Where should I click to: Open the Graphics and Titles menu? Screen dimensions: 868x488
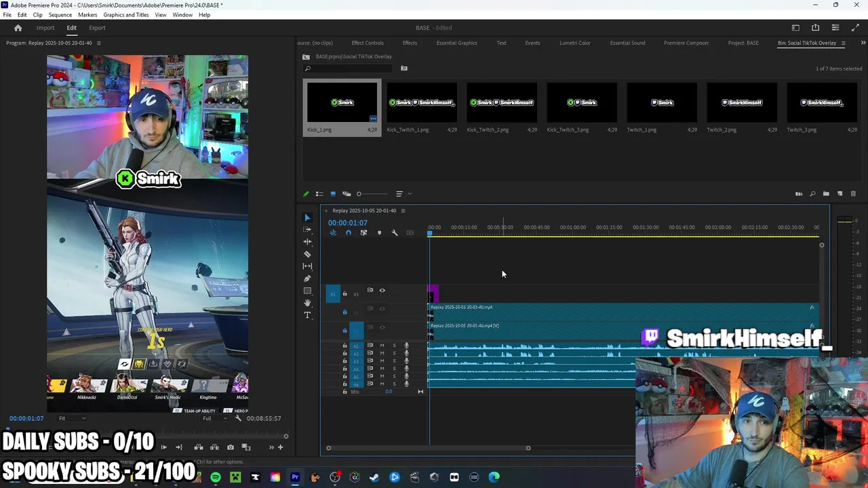(126, 15)
